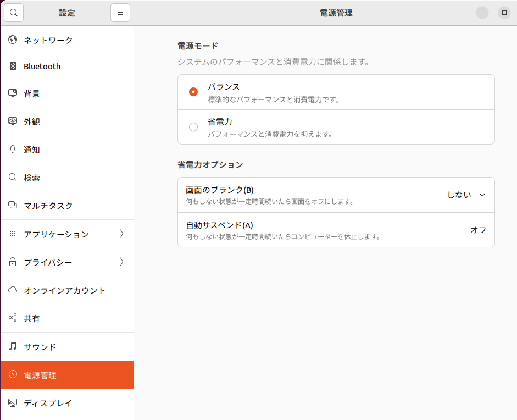517x420 pixels.
Task: Open the 自動サスペンド row showing オフ
Action: (336, 230)
